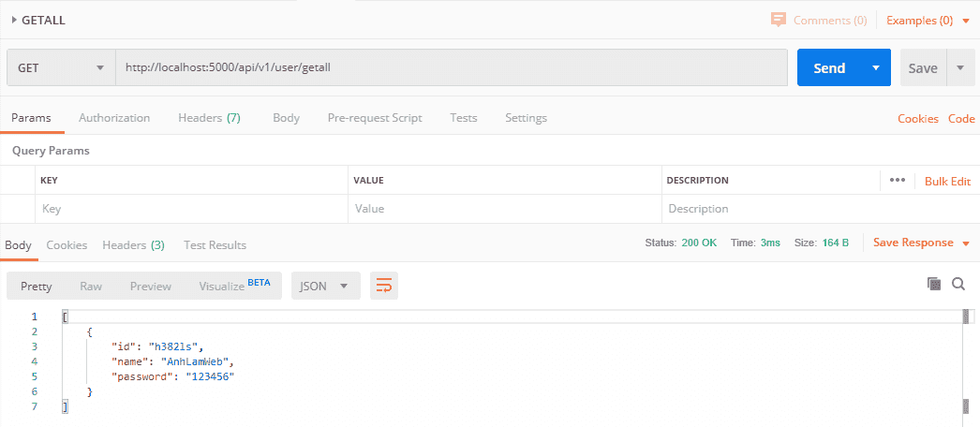Screen dimensions: 980x427
Task: Open the Pre-request Script tab
Action: point(374,118)
